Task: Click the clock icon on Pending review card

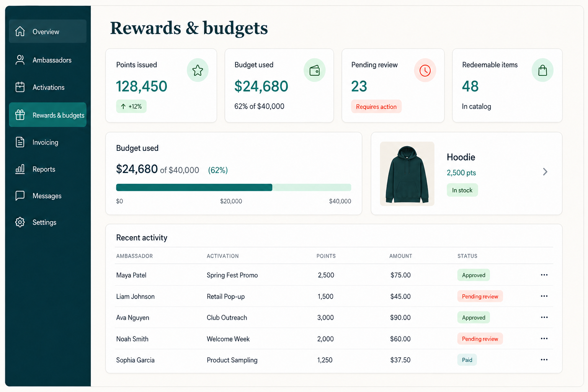Action: pos(425,70)
